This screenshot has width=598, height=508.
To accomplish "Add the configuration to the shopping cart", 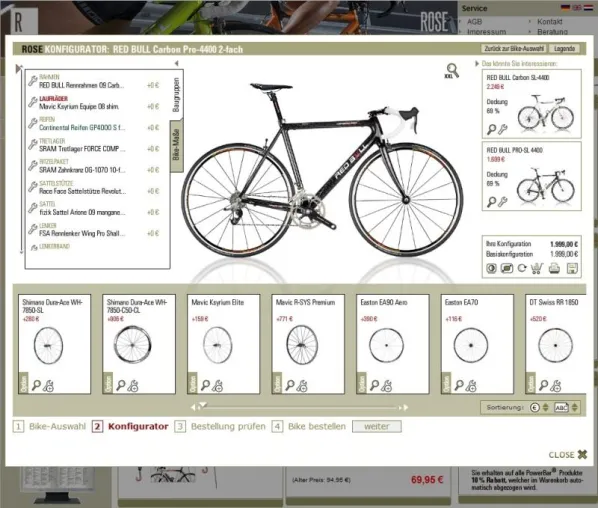I will click(x=537, y=268).
